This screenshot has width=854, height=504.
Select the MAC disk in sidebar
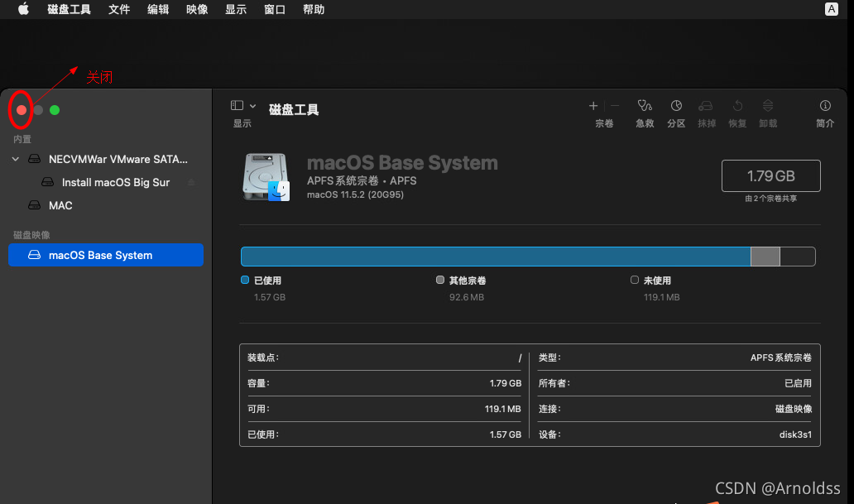point(106,205)
